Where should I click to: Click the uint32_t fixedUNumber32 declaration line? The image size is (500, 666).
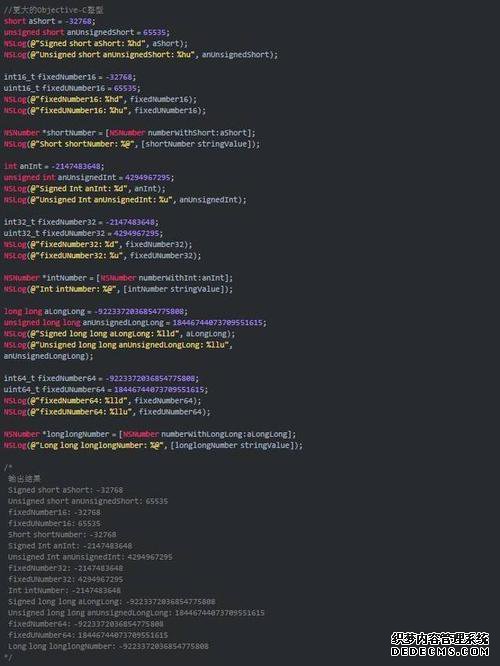tap(83, 233)
